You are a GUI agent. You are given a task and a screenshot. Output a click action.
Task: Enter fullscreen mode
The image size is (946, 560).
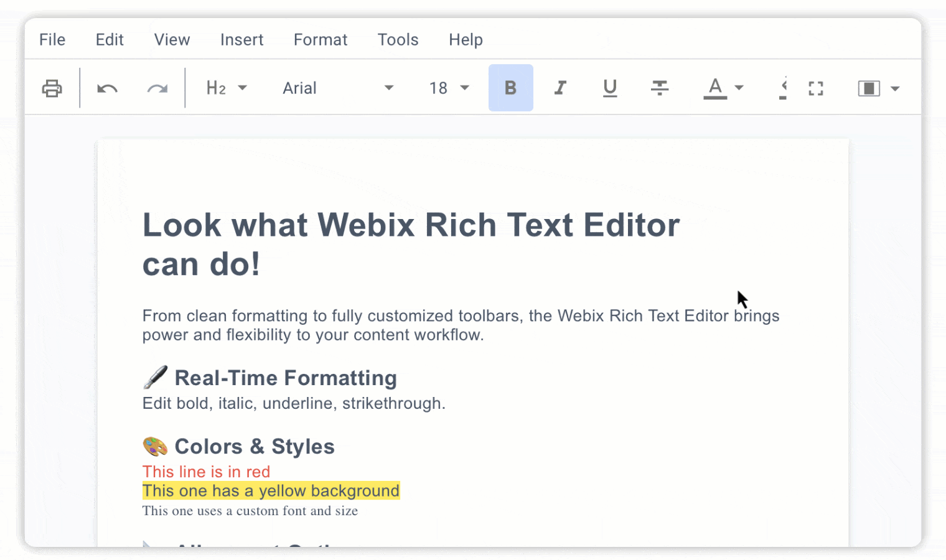[x=816, y=88]
